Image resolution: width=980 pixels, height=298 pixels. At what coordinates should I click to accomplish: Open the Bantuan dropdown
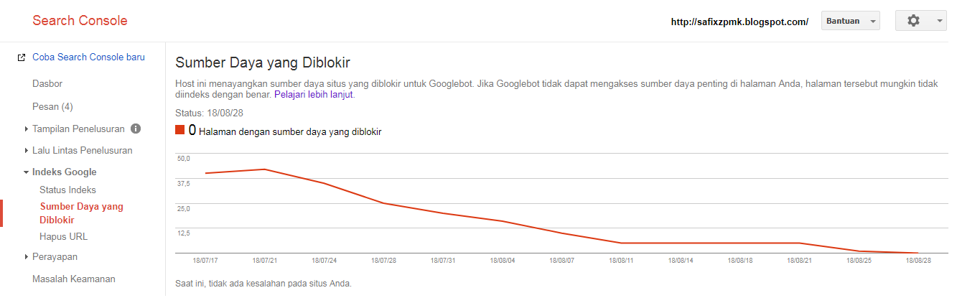[850, 21]
